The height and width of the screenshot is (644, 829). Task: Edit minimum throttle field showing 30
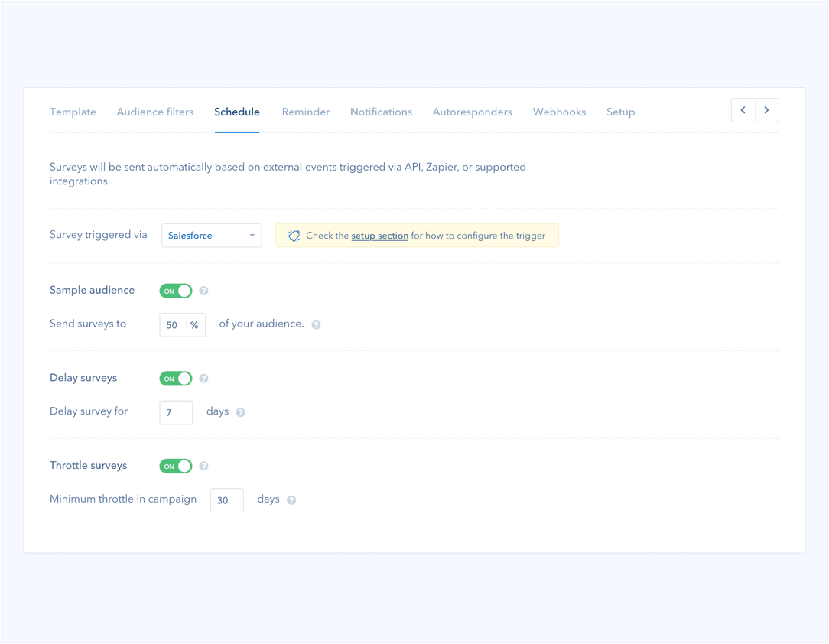(x=227, y=500)
